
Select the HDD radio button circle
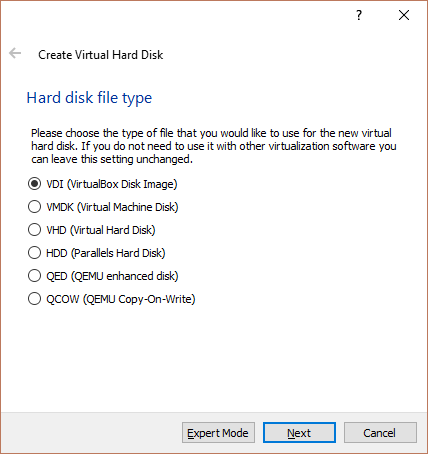tap(34, 253)
